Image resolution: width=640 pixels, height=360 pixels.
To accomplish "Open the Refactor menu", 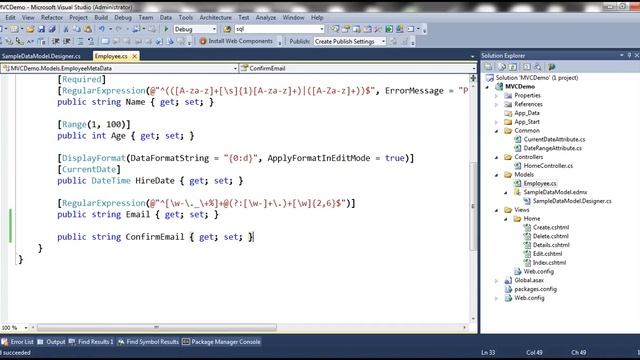I will (x=52, y=18).
